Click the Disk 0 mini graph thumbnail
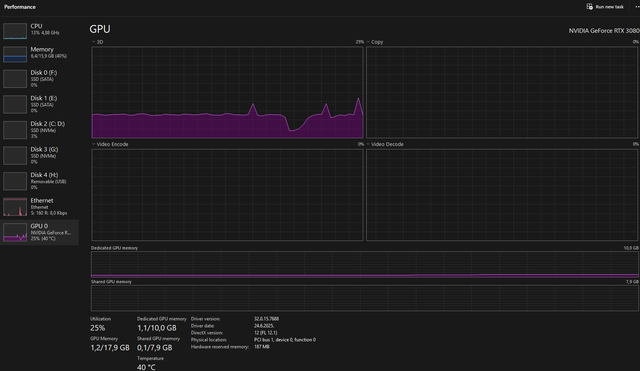The width and height of the screenshot is (640, 371). pos(15,79)
